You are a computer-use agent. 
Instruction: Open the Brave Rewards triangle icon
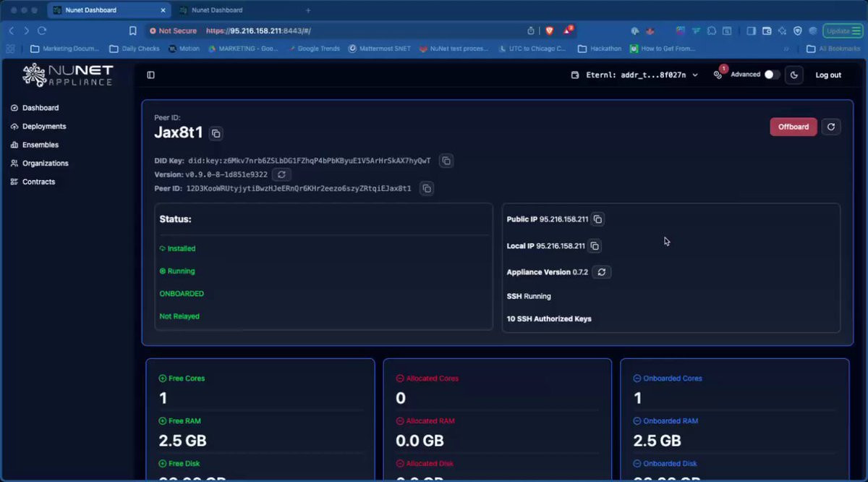[x=568, y=30]
